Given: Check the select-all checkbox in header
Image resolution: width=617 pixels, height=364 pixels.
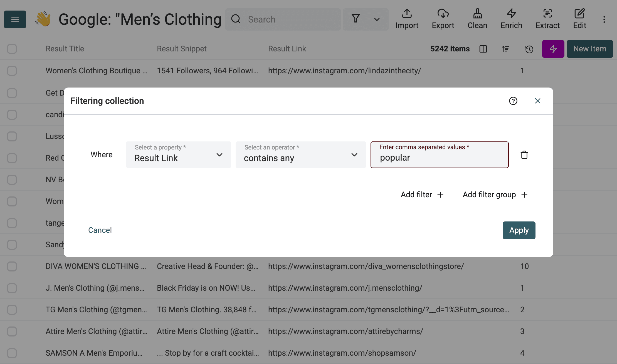Looking at the screenshot, I should (12, 49).
